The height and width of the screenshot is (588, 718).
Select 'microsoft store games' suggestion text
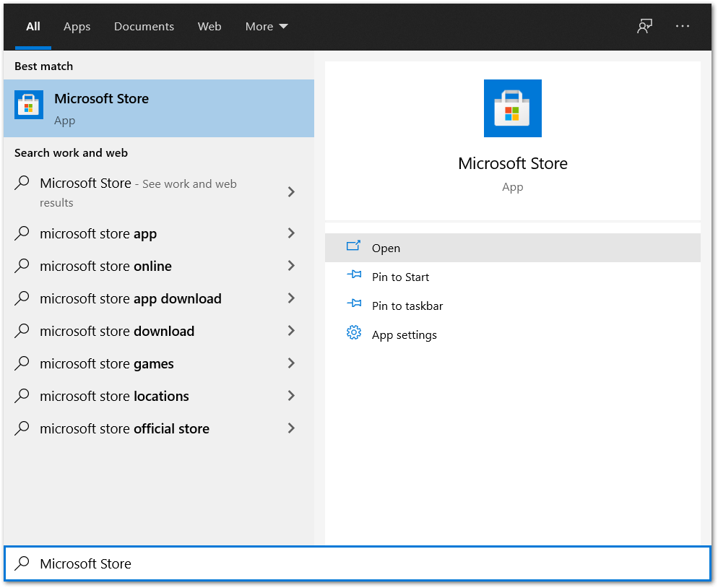click(x=107, y=363)
